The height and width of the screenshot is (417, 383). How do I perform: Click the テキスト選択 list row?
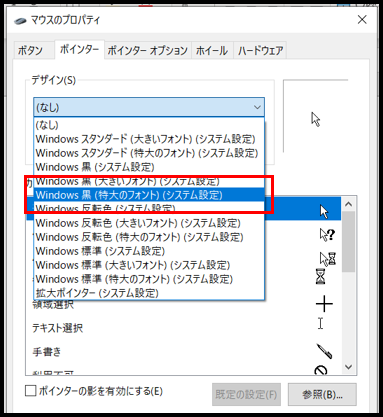(183, 328)
